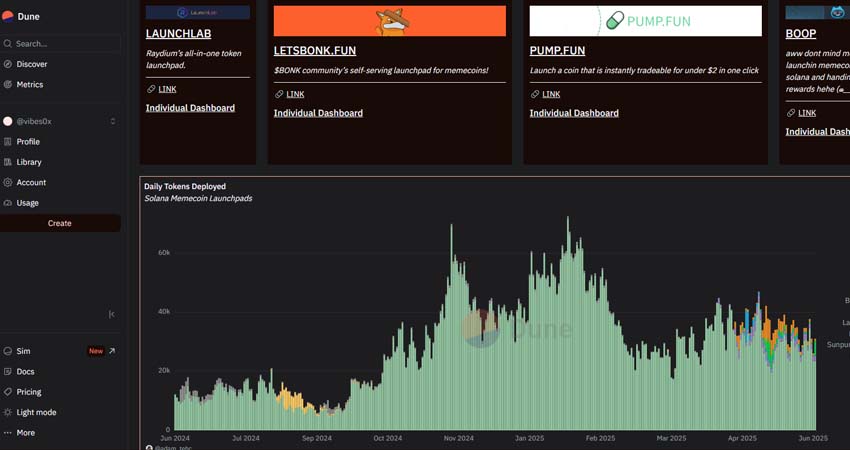The width and height of the screenshot is (850, 450).
Task: Toggle Light mode
Action: tap(36, 412)
